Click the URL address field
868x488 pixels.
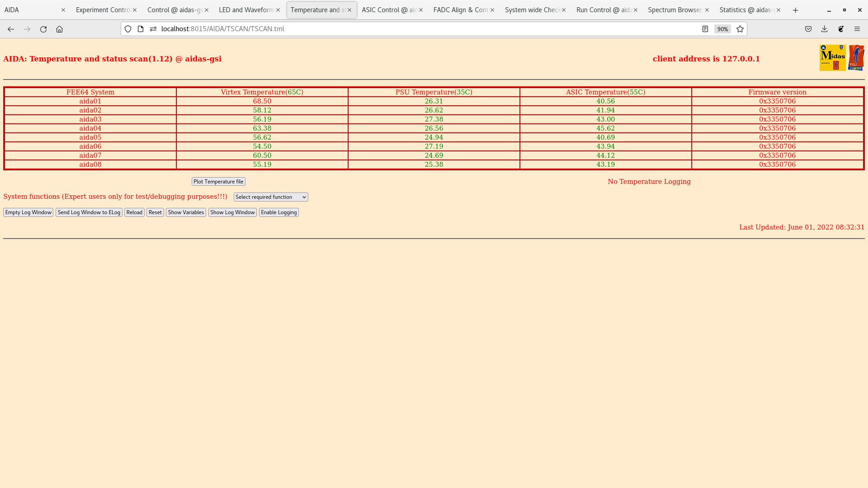pyautogui.click(x=407, y=29)
